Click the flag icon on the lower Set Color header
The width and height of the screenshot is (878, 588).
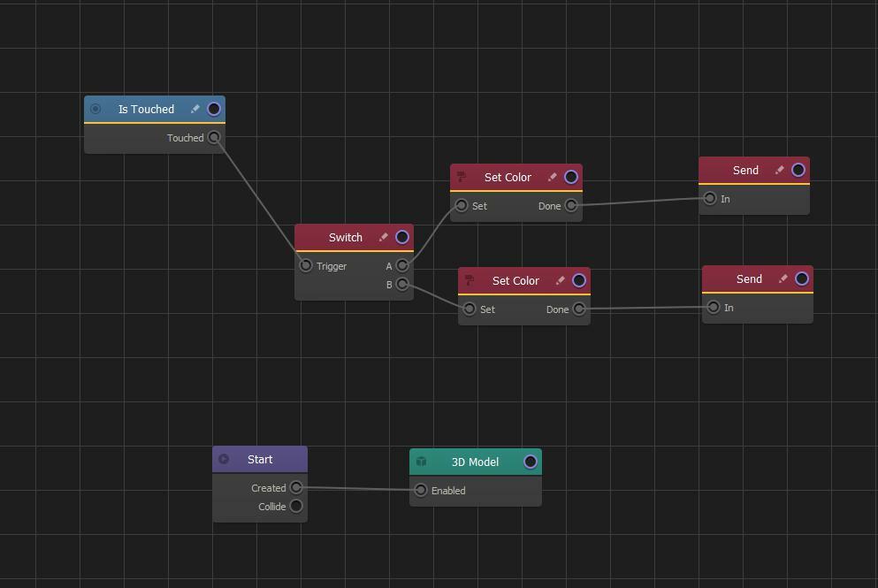(469, 280)
